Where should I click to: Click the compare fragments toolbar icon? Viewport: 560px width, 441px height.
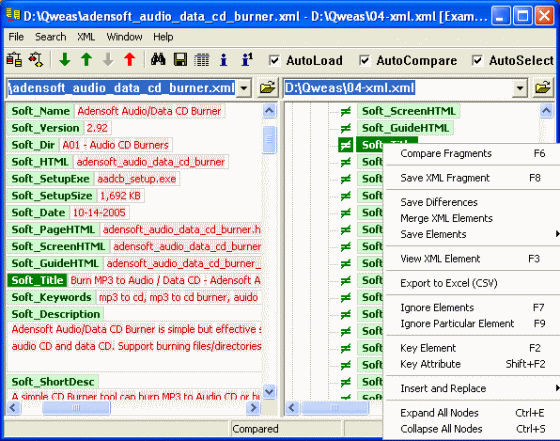tap(36, 60)
